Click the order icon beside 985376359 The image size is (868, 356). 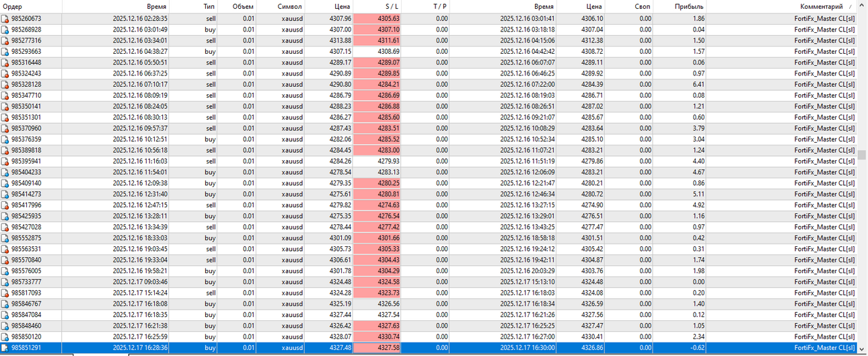(x=5, y=139)
